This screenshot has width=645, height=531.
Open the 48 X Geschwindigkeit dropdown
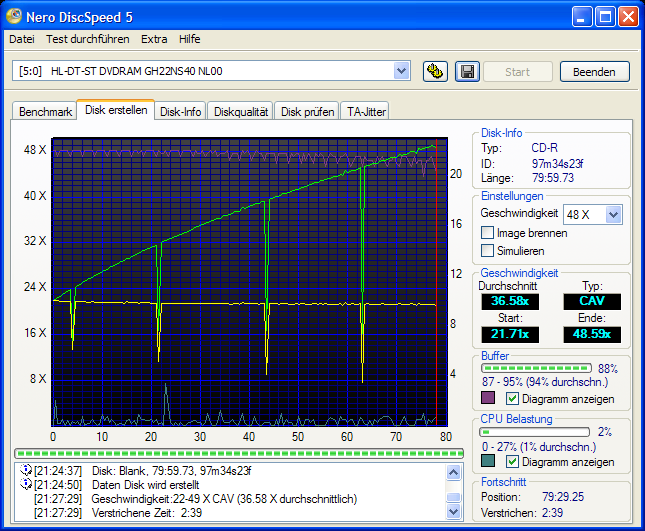pyautogui.click(x=614, y=214)
